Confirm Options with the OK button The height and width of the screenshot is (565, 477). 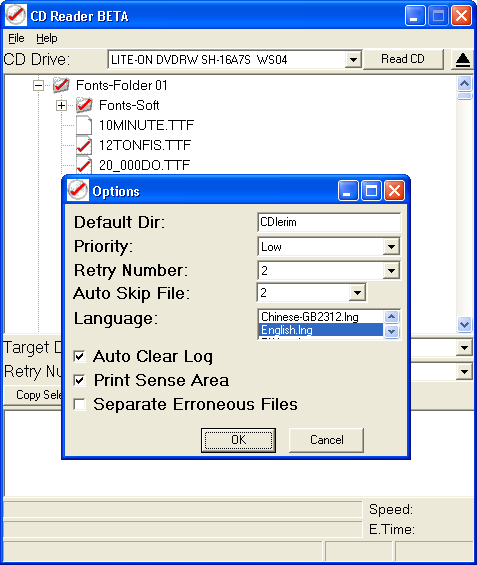pos(238,440)
